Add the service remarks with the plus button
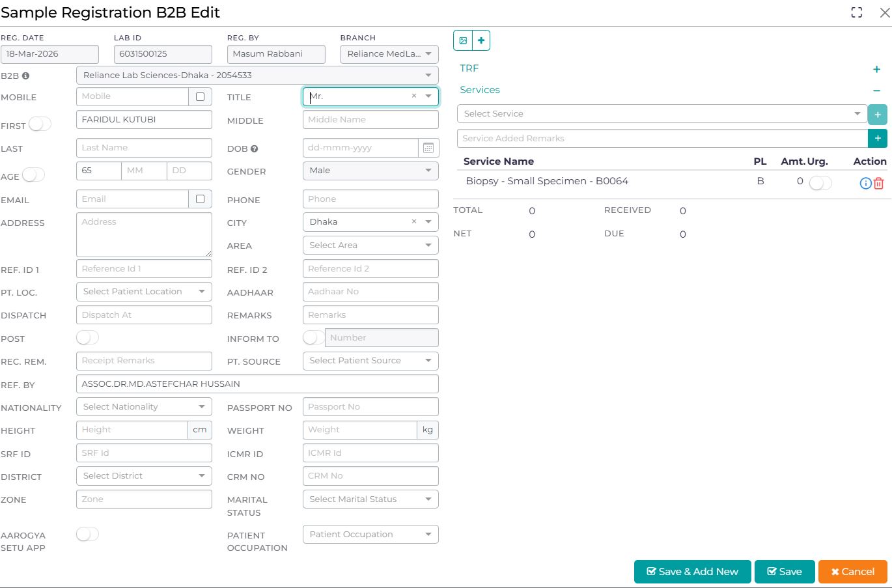This screenshot has width=892, height=588. tap(878, 138)
